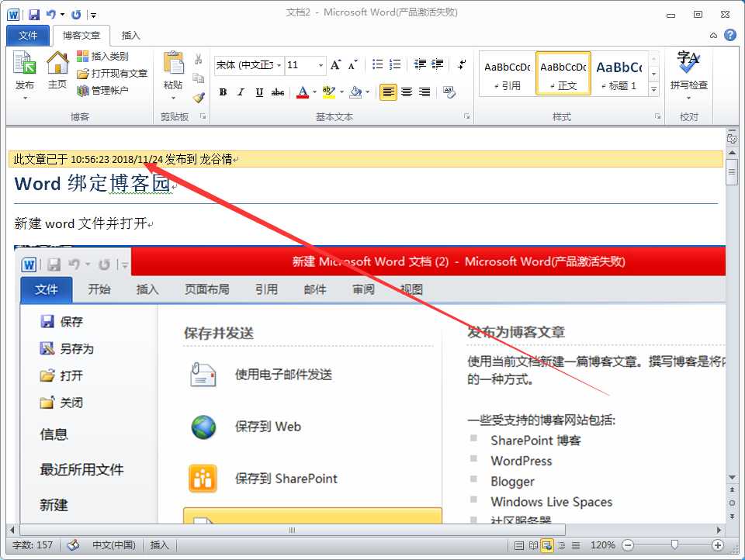Click the Clear Formatting icon
The width and height of the screenshot is (745, 560).
pos(449,92)
